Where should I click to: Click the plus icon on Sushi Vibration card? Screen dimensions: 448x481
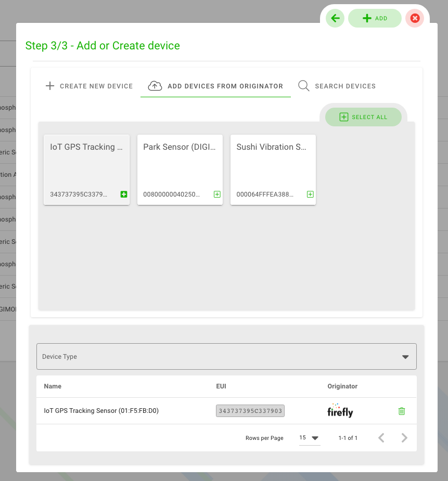pos(310,194)
